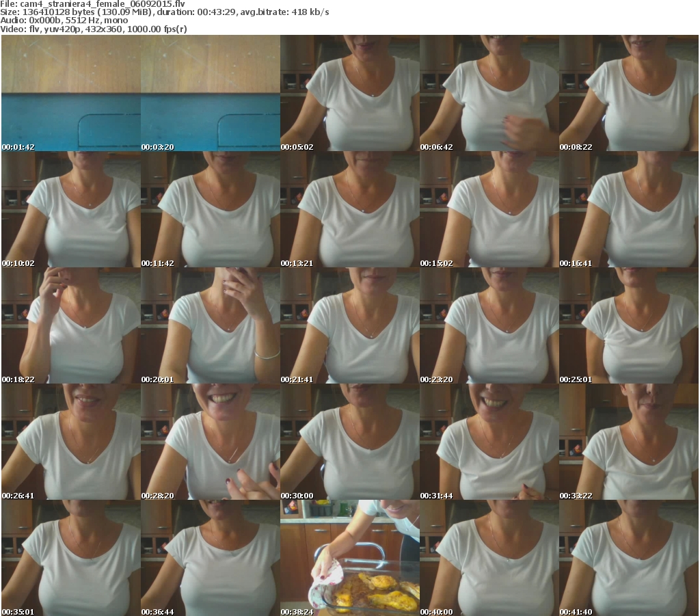
Task: Select the frame labeled 00:36:44
Action: tap(211, 557)
